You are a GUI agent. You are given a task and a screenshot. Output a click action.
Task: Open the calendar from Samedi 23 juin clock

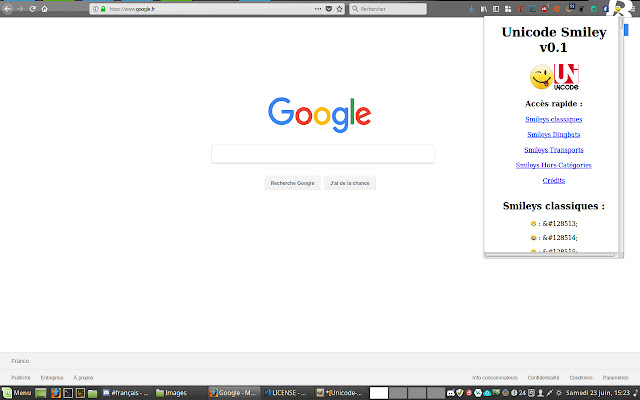coord(598,393)
